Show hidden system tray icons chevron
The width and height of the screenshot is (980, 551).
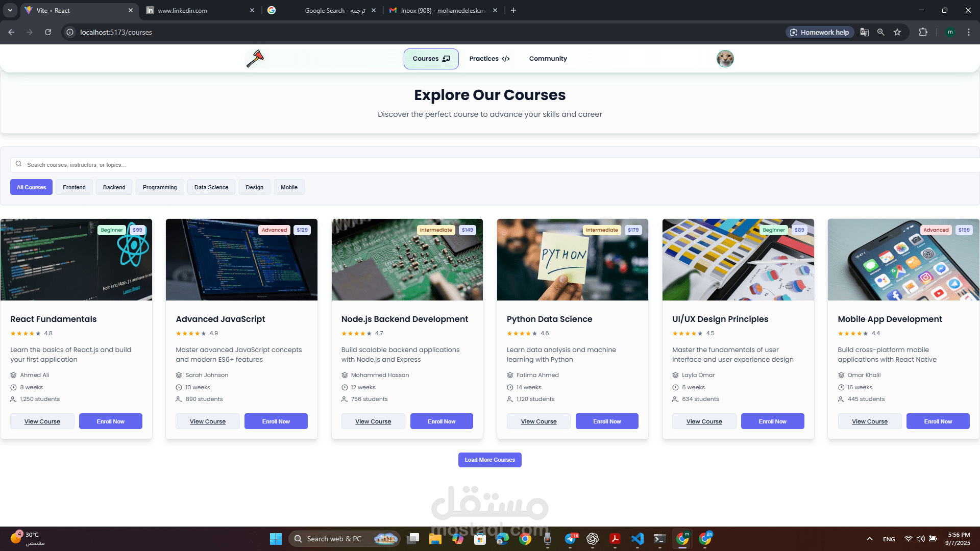[869, 539]
